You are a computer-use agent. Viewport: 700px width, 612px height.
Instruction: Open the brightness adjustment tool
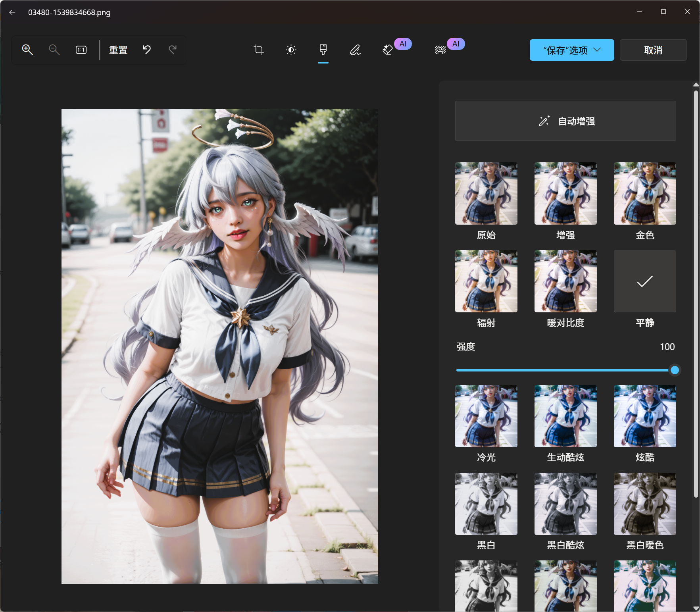pos(291,50)
